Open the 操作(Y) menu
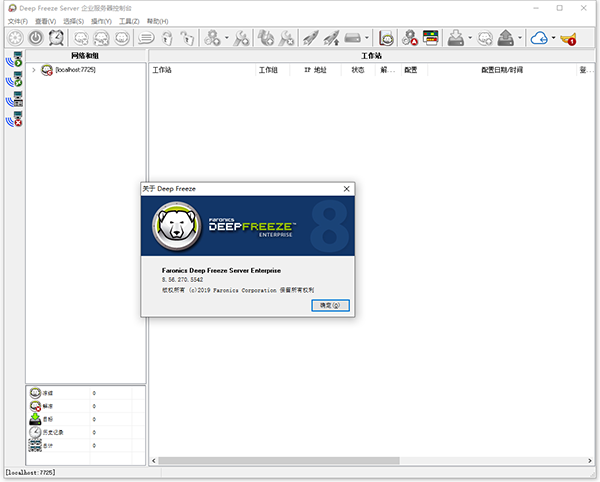The width and height of the screenshot is (600, 482). click(101, 21)
